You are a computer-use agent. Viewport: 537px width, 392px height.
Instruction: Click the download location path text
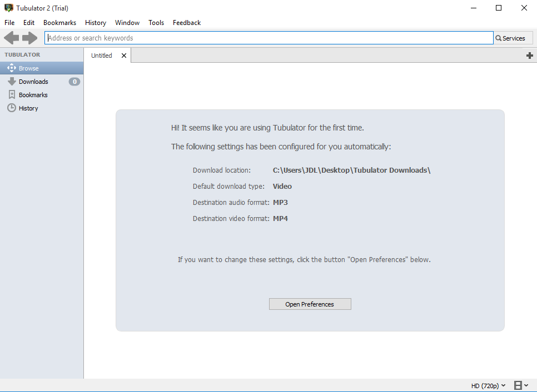coord(351,170)
